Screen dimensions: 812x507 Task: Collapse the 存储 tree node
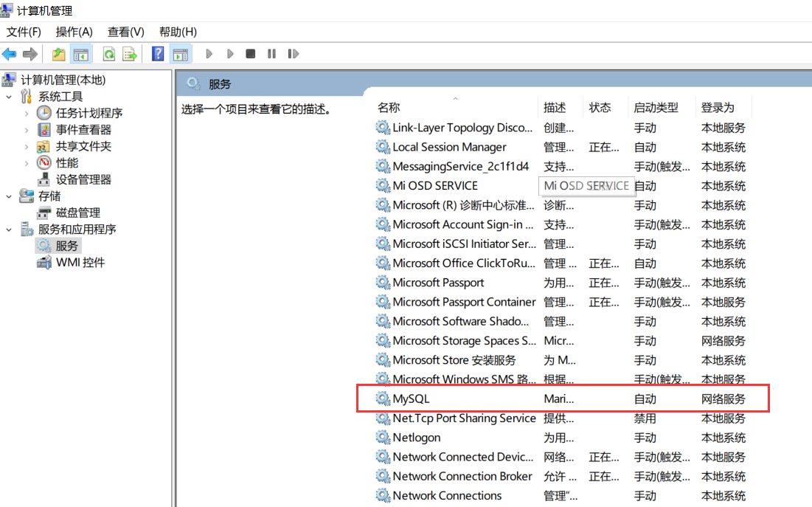point(9,196)
